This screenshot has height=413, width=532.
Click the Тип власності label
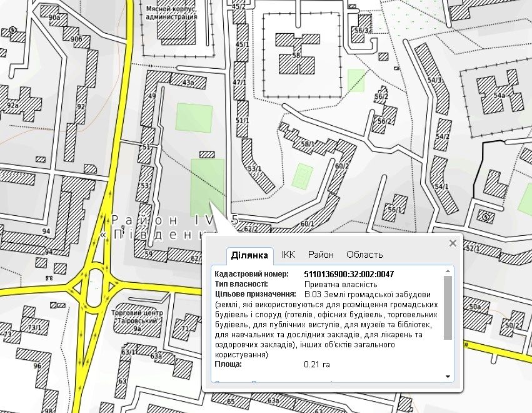241,284
